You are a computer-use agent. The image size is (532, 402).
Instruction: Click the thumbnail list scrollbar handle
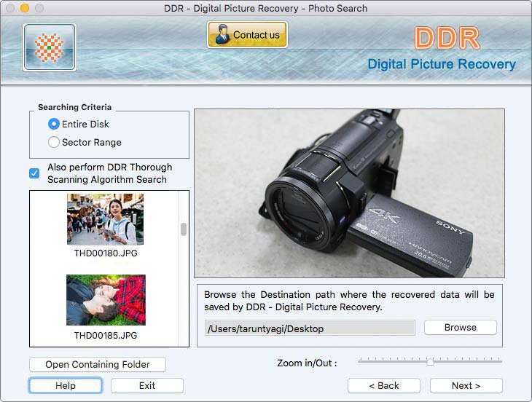(x=184, y=229)
